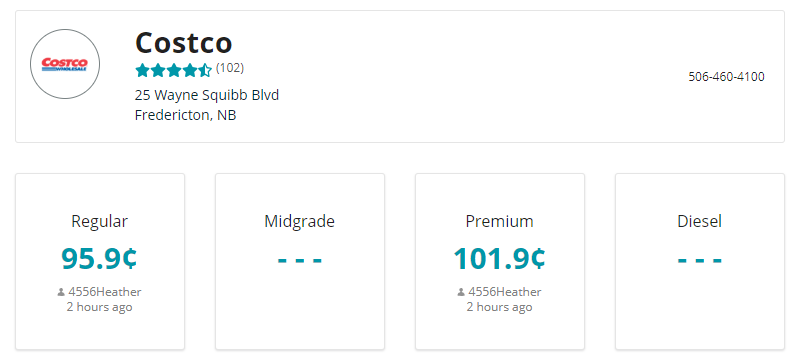797x362 pixels.
Task: Click the 101.9¢ Premium price
Action: 500,258
